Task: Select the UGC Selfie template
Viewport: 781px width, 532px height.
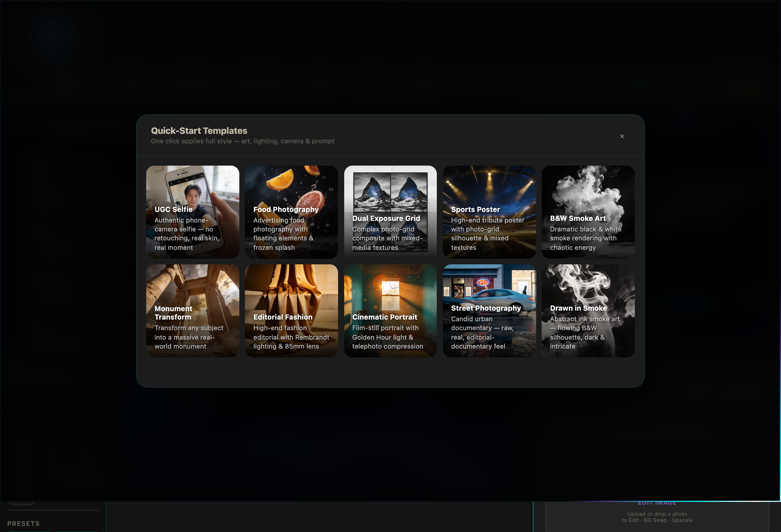Action: point(192,212)
